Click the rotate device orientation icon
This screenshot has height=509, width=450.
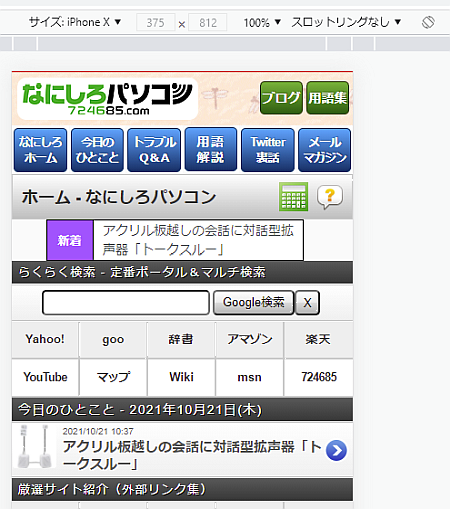(x=428, y=22)
